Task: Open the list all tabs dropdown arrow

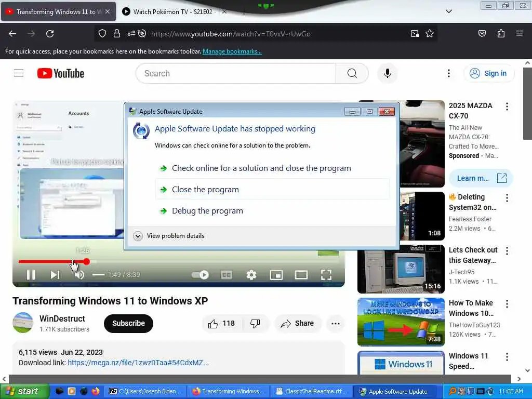Action: point(448,11)
